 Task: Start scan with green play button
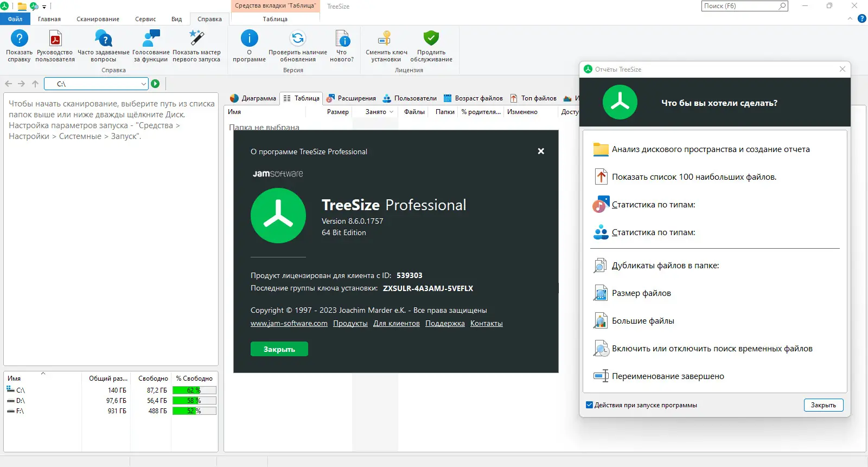[155, 84]
